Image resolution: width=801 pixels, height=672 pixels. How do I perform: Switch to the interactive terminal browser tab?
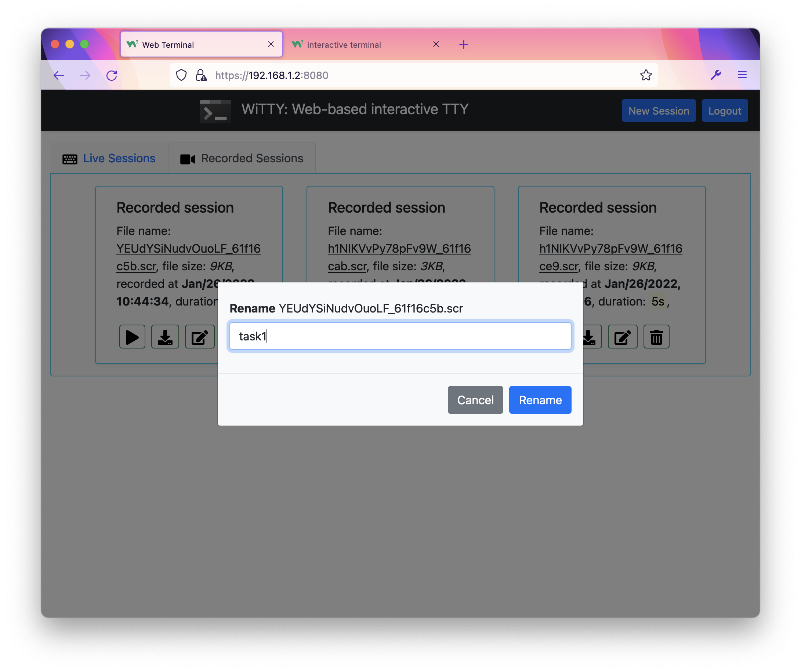tap(365, 44)
